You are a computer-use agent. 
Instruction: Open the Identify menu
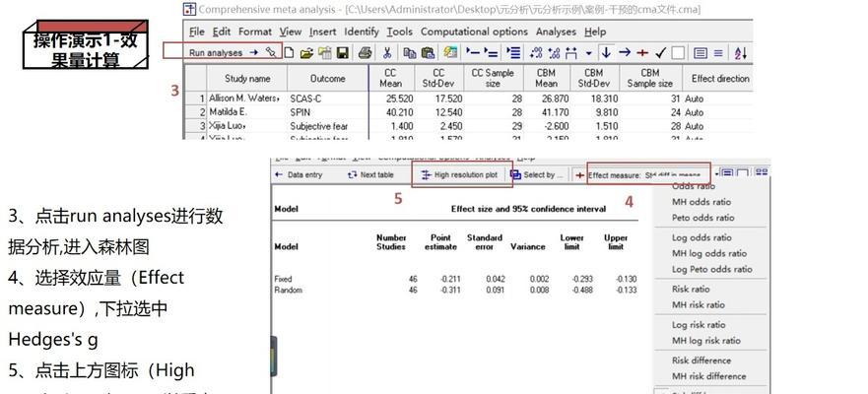pos(362,32)
